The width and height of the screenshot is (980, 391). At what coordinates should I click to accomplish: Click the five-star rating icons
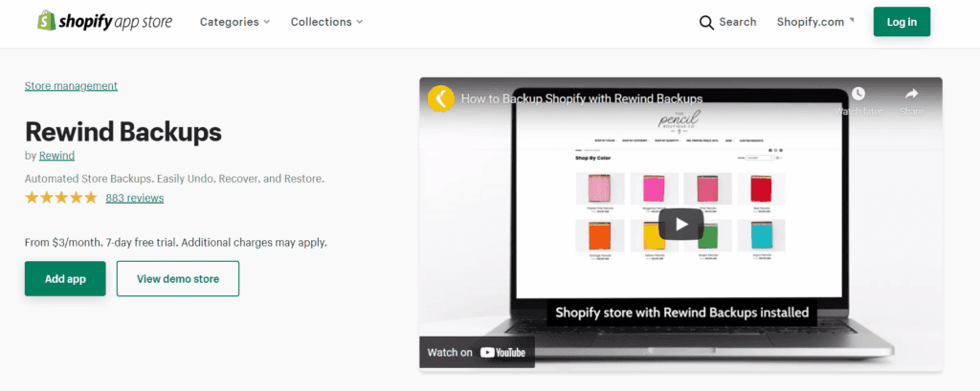[x=61, y=198]
